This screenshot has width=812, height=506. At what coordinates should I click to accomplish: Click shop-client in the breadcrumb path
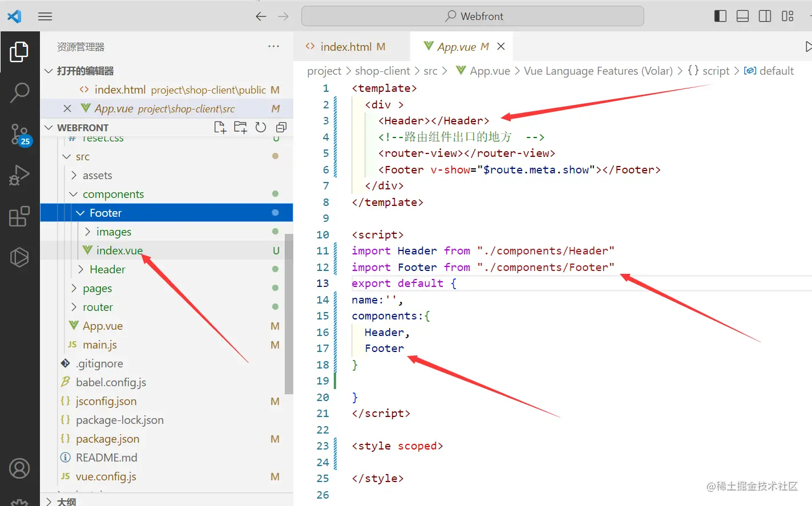(x=382, y=71)
